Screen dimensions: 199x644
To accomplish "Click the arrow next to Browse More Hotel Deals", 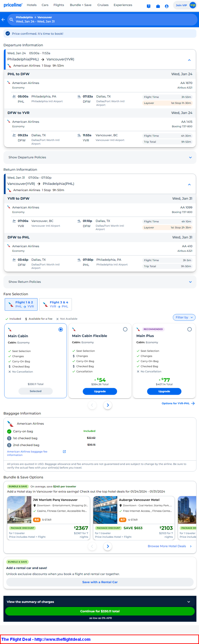I will pyautogui.click(x=191, y=546).
